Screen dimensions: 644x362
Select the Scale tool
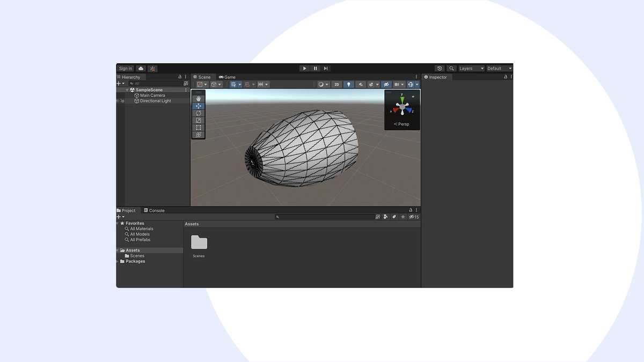click(199, 120)
